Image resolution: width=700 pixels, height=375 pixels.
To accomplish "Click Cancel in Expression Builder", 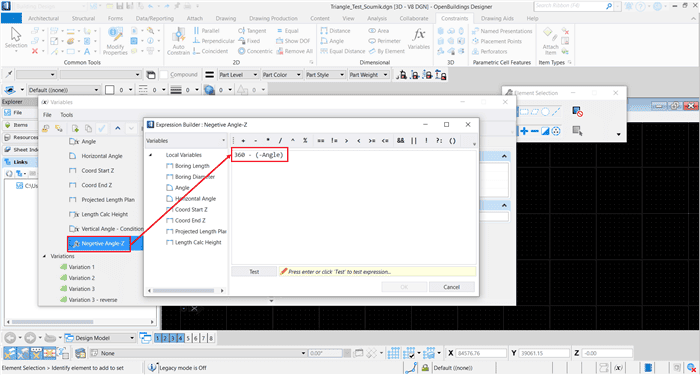I will point(452,287).
